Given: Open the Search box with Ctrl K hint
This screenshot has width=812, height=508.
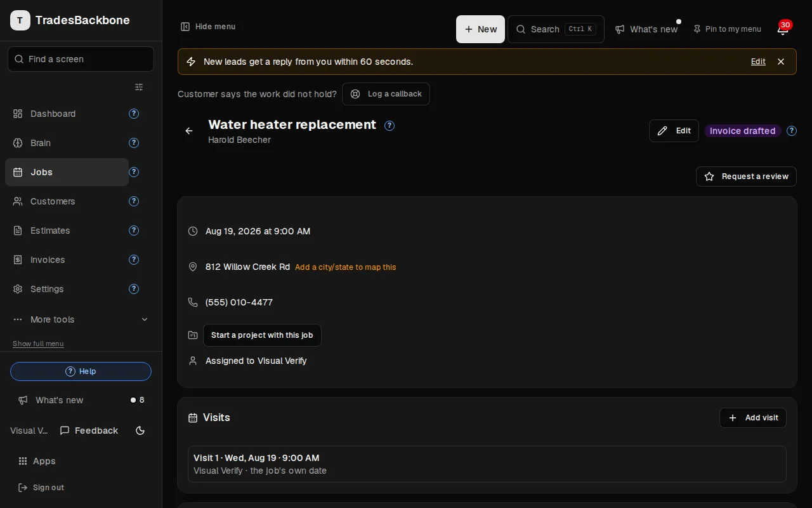Looking at the screenshot, I should [x=556, y=29].
